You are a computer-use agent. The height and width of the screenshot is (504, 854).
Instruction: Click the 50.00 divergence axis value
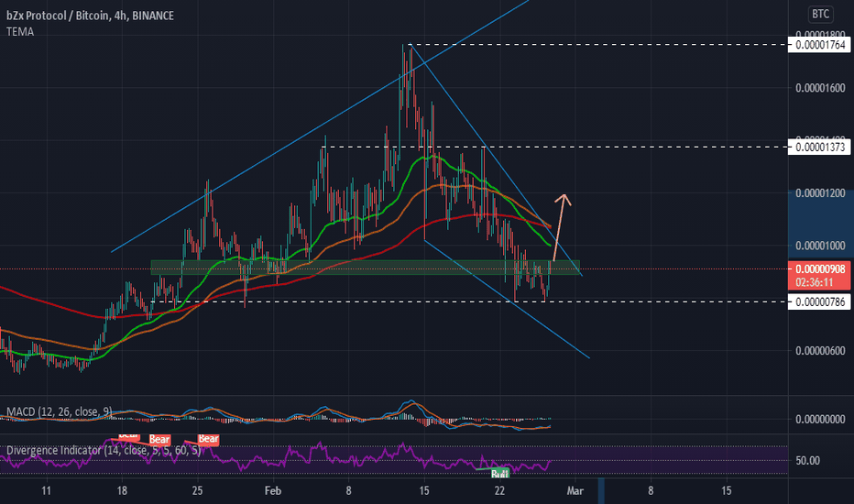click(807, 461)
